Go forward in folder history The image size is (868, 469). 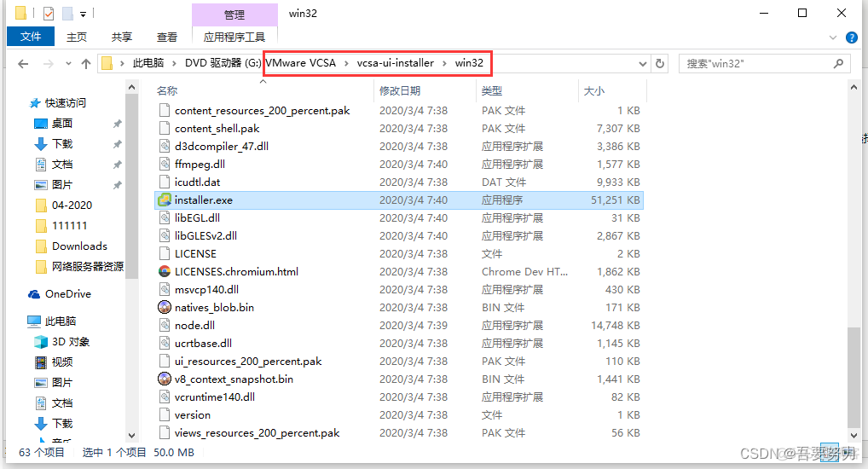[x=49, y=64]
